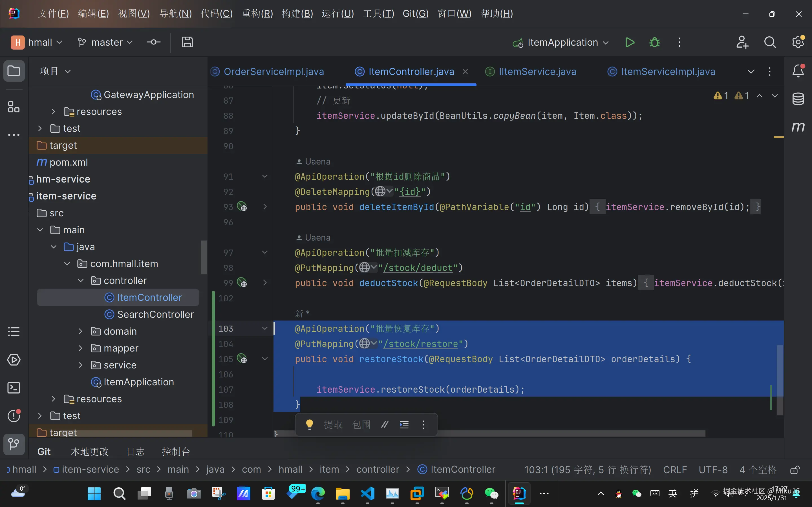Toggle line comment in the floating toolbar
Image resolution: width=812 pixels, height=507 pixels.
point(385,424)
